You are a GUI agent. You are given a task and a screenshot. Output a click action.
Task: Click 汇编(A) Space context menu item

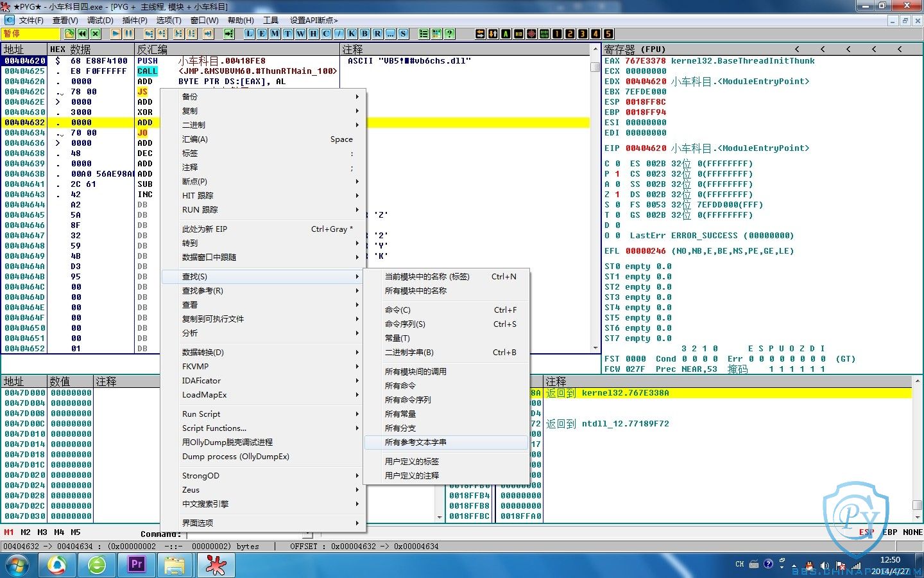pyautogui.click(x=263, y=139)
